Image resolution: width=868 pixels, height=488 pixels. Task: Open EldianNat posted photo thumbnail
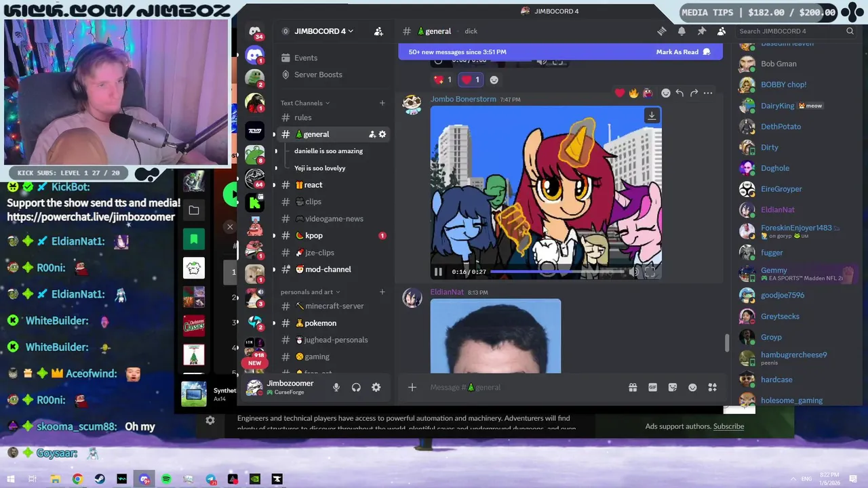(496, 336)
